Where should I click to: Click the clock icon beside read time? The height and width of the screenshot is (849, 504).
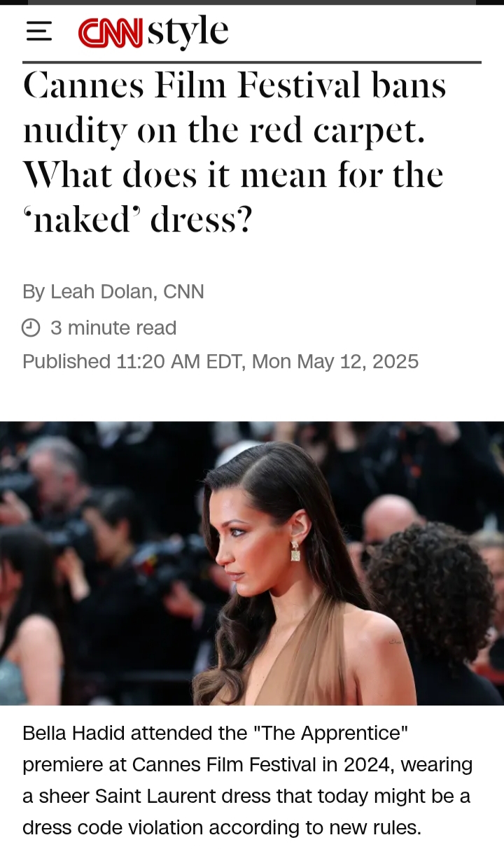(x=31, y=328)
